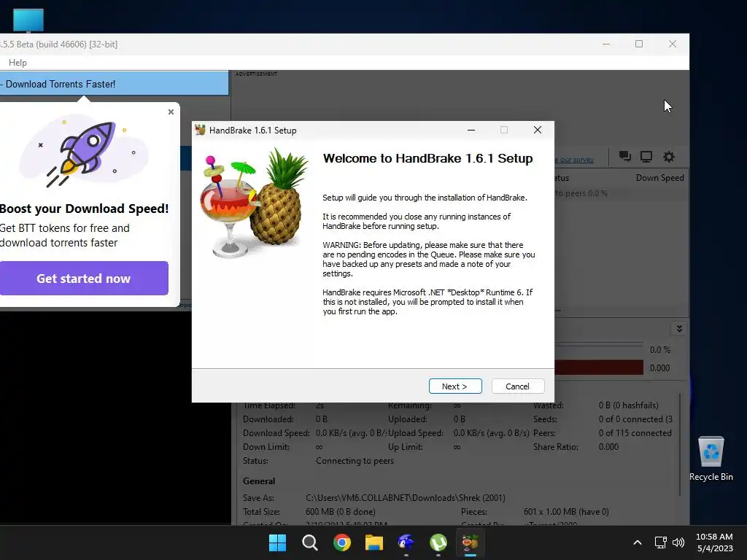
Task: Click Next in HandBrake Setup
Action: pyautogui.click(x=455, y=386)
